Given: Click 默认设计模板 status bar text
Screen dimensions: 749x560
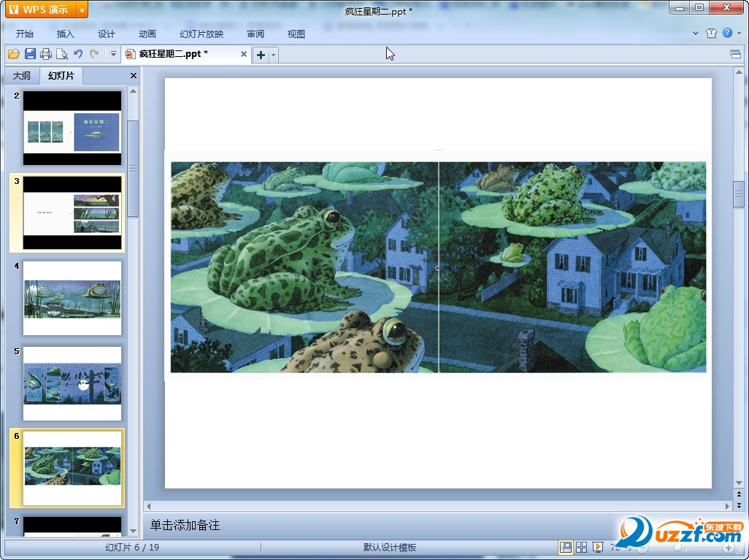Looking at the screenshot, I should (390, 547).
